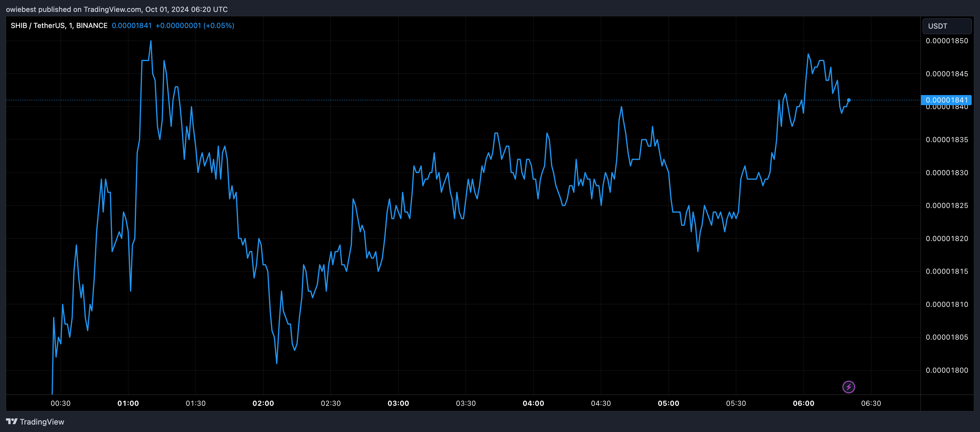
Task: Click the 06:30 time axis label
Action: [x=871, y=403]
